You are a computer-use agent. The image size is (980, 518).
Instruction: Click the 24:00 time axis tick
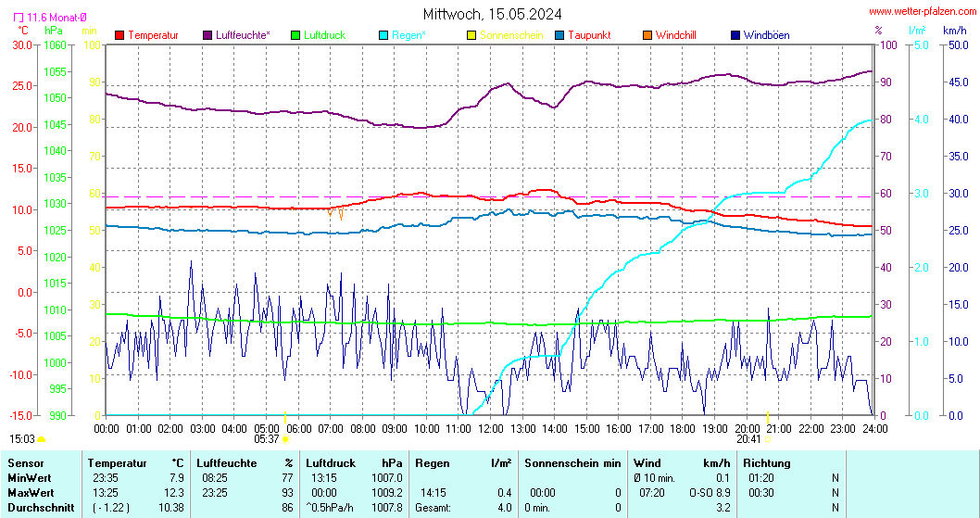point(874,429)
